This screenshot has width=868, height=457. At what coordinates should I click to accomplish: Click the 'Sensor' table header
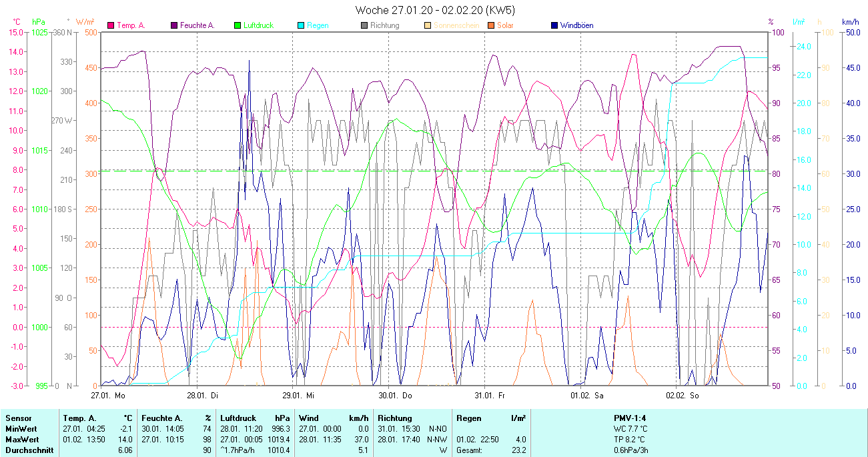click(x=17, y=418)
